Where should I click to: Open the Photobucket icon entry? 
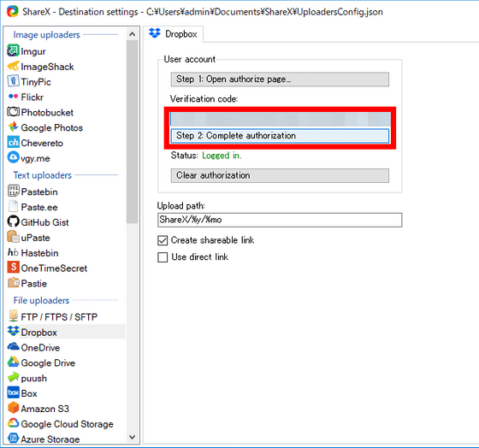click(13, 112)
